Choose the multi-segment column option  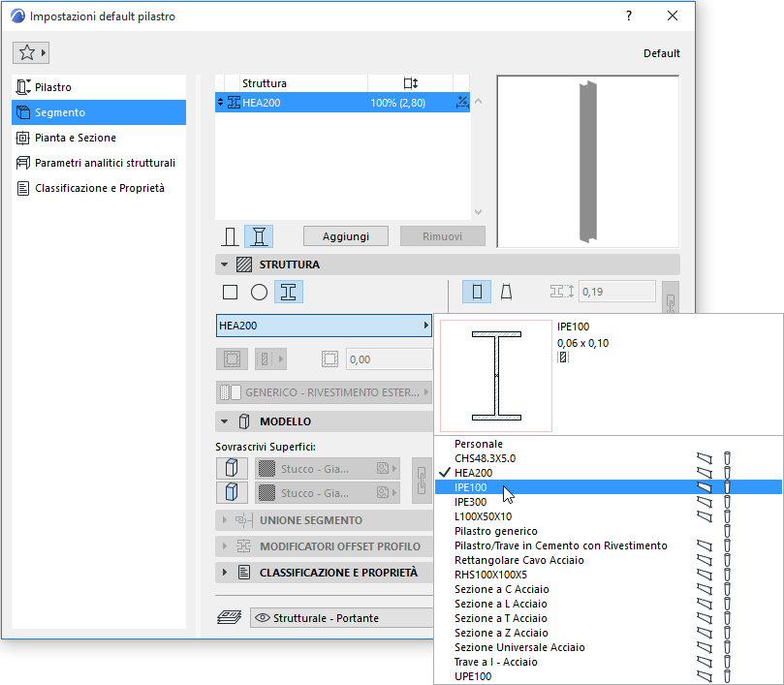tap(259, 236)
